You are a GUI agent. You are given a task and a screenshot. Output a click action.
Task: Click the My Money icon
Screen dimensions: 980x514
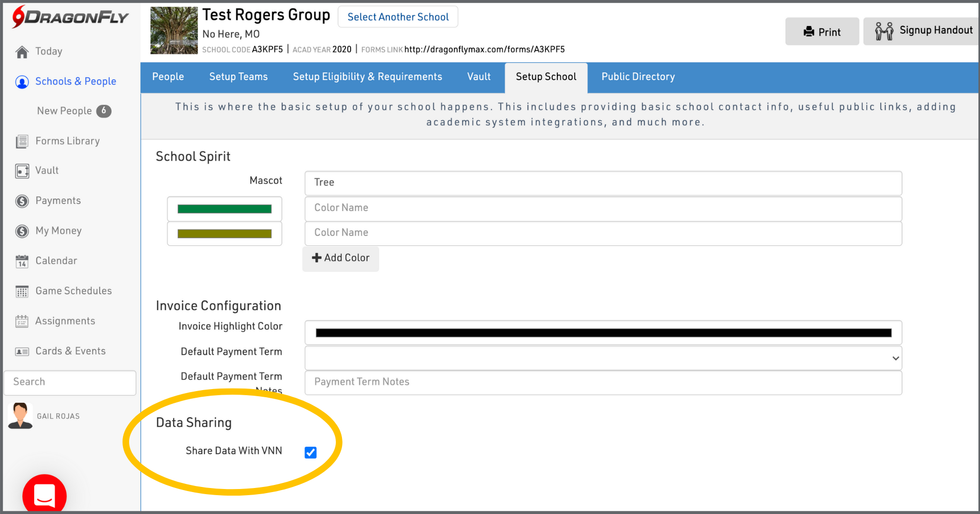22,232
